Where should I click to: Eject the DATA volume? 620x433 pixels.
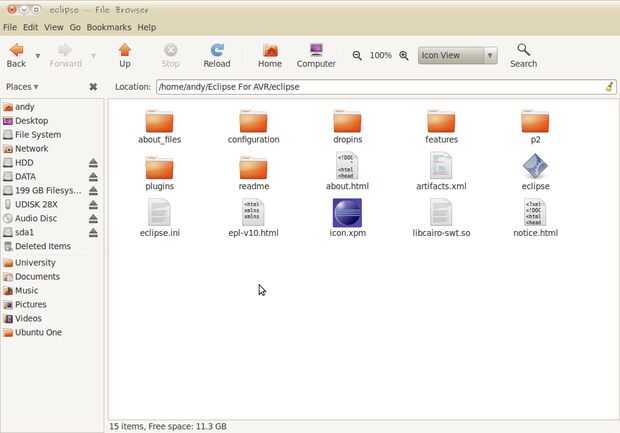coord(93,177)
